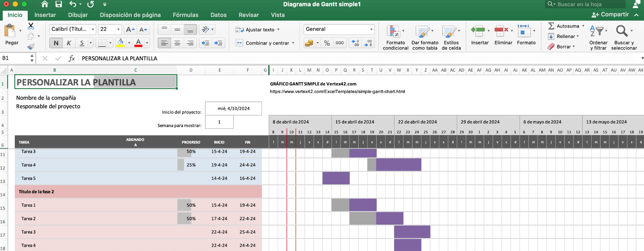Click the increase font size icon

click(130, 30)
